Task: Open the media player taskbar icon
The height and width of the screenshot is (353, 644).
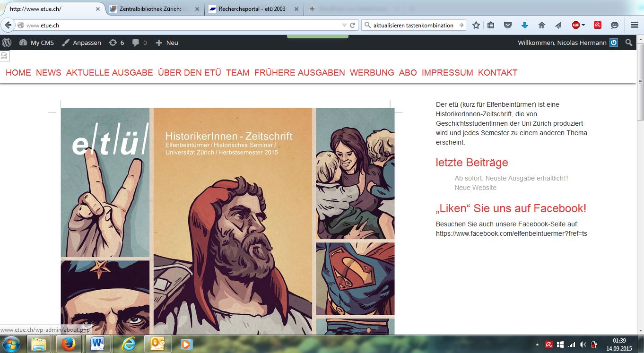Action: coord(186,344)
